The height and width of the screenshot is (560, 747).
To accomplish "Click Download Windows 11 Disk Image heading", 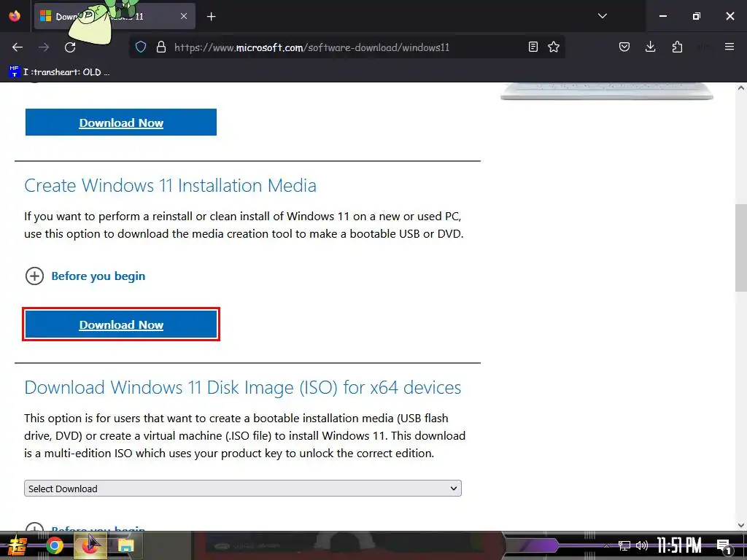I will point(242,388).
